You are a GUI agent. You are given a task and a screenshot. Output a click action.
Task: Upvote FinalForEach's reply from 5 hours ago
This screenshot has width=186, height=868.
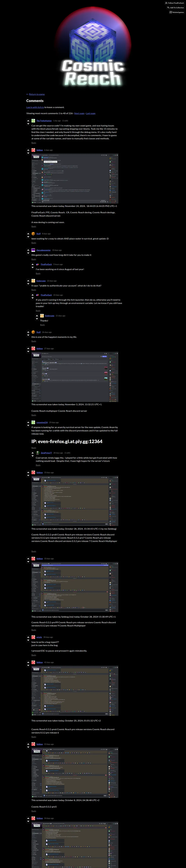32,264
